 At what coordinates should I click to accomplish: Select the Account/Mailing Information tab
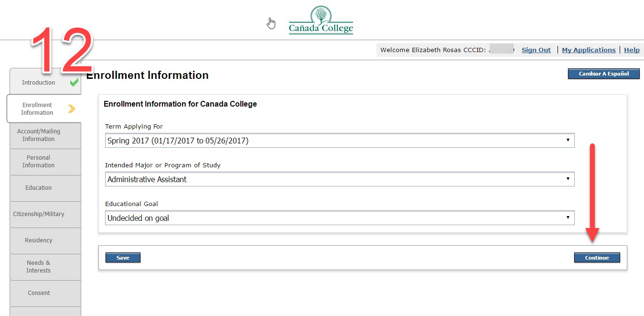click(39, 135)
